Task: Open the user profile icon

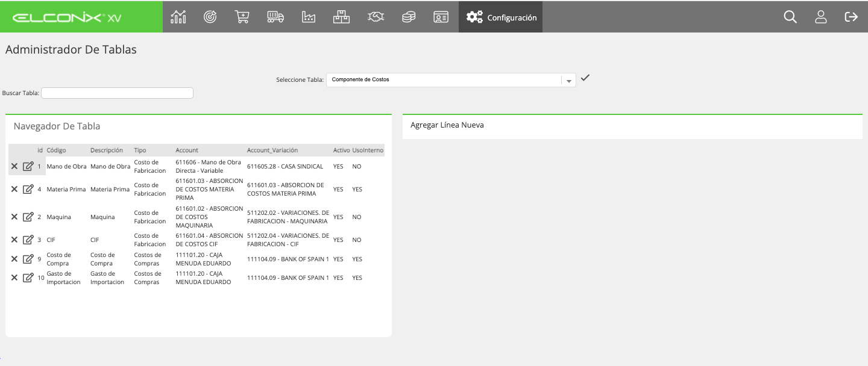Action: pos(820,17)
